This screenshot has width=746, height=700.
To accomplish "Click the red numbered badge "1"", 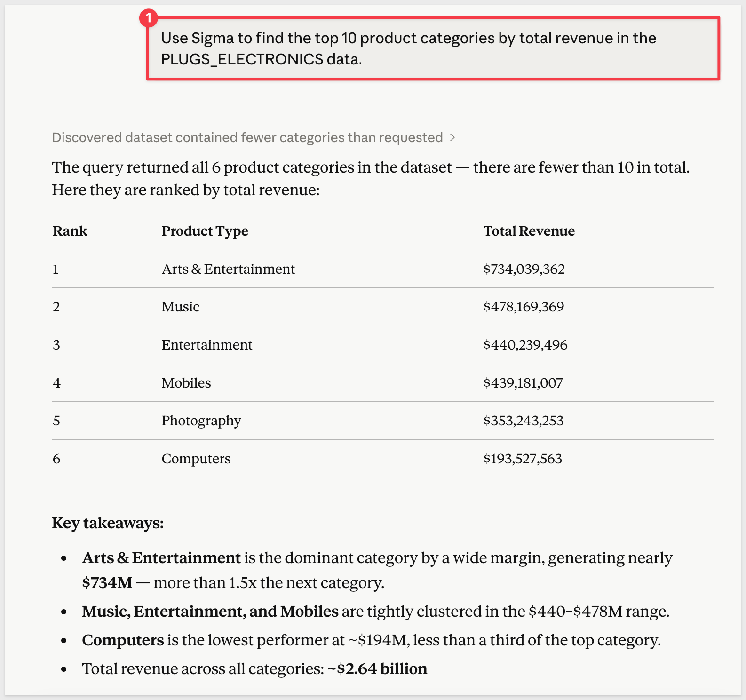I will pyautogui.click(x=149, y=18).
